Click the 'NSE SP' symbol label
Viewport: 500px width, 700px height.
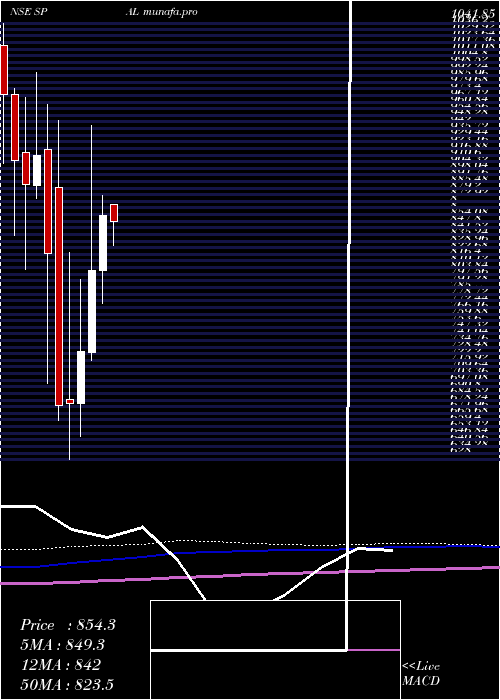click(29, 12)
